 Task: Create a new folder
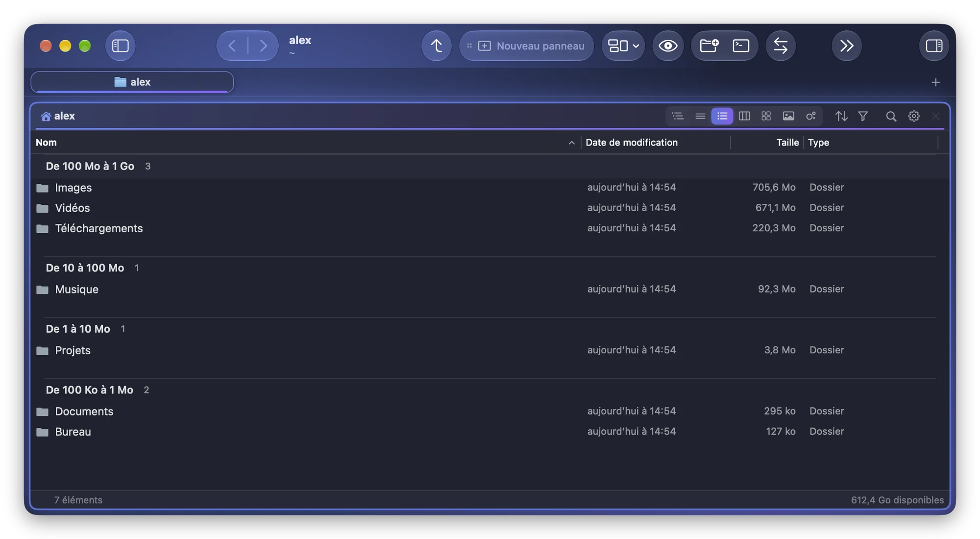pos(709,46)
